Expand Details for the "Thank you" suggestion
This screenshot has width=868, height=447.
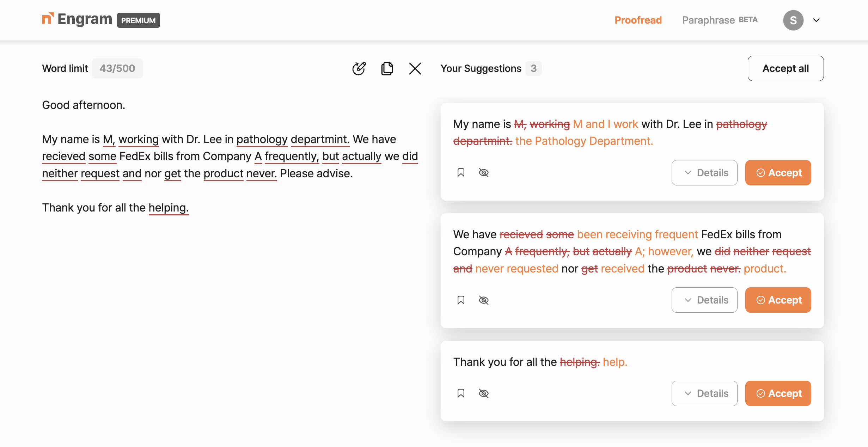pos(704,393)
